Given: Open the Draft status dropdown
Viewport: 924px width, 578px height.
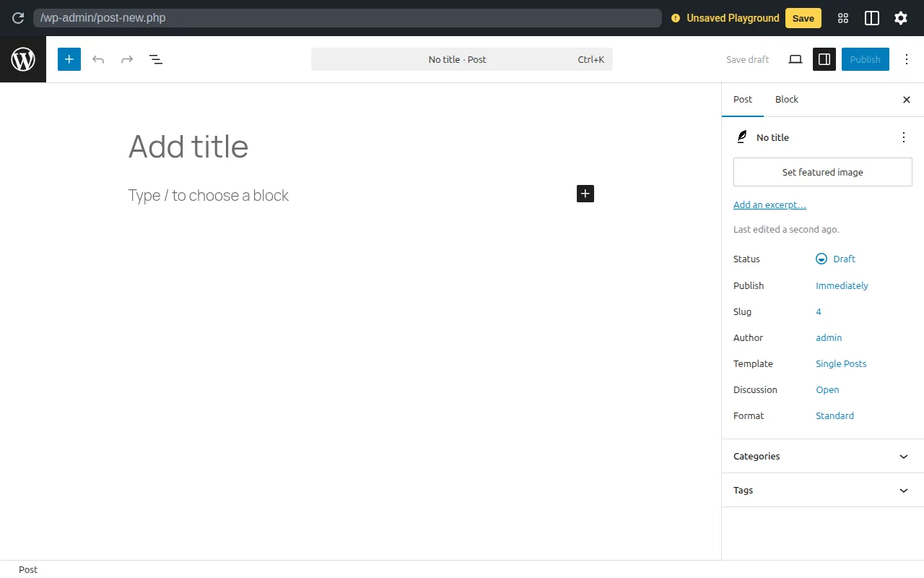Looking at the screenshot, I should [835, 259].
